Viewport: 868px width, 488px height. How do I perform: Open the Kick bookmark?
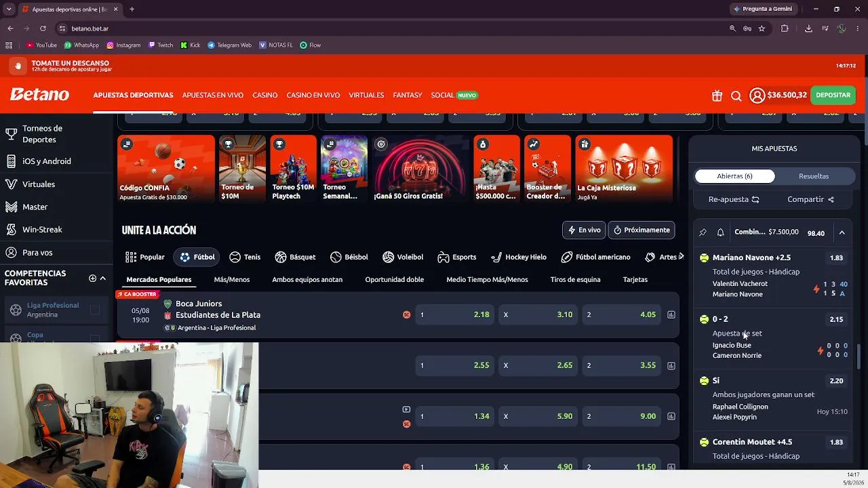click(x=191, y=45)
